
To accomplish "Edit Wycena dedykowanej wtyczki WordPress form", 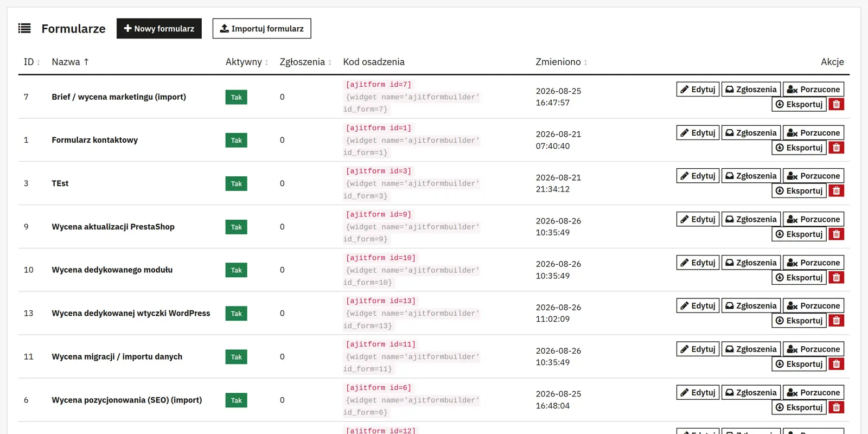I will click(x=698, y=306).
